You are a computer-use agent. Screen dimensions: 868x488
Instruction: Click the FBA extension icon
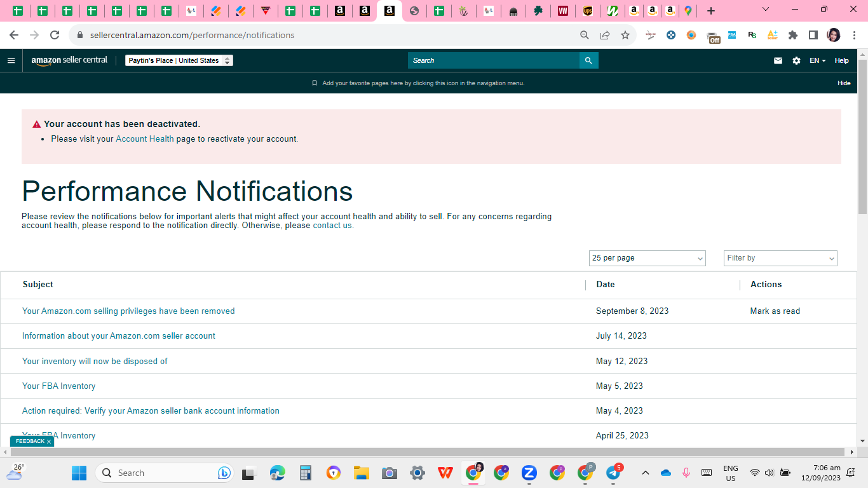(x=732, y=35)
